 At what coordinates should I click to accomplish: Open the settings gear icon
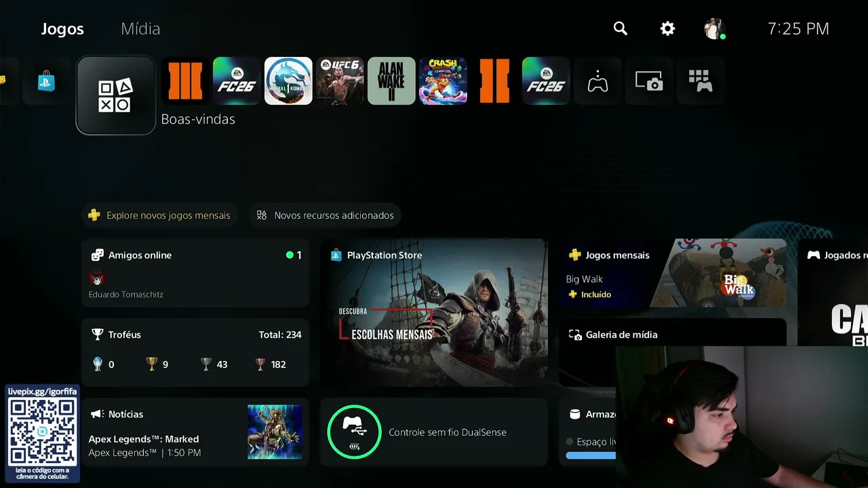pyautogui.click(x=668, y=28)
